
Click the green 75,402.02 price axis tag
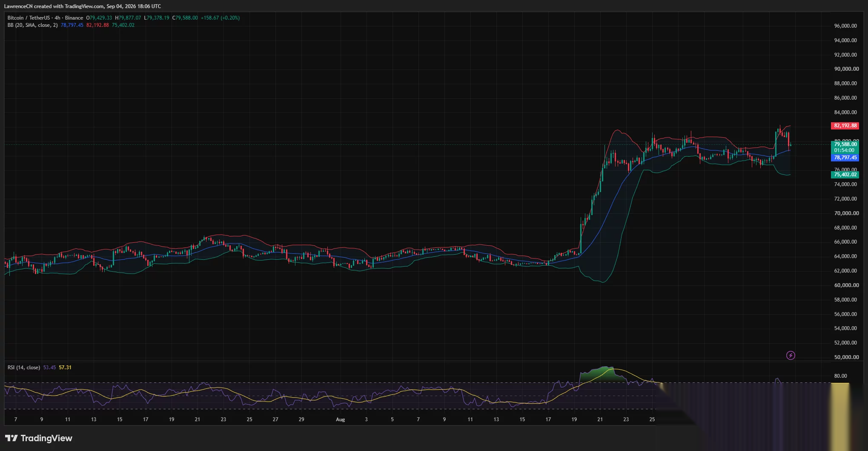pos(845,175)
